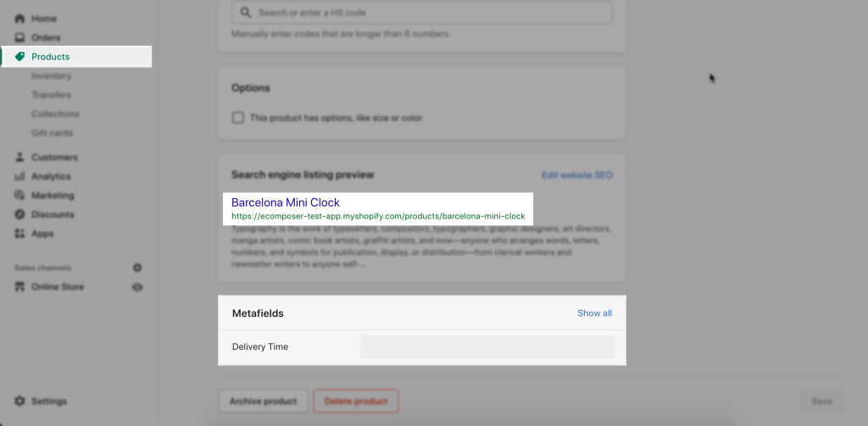
Task: Click the Marketing target icon
Action: click(19, 196)
